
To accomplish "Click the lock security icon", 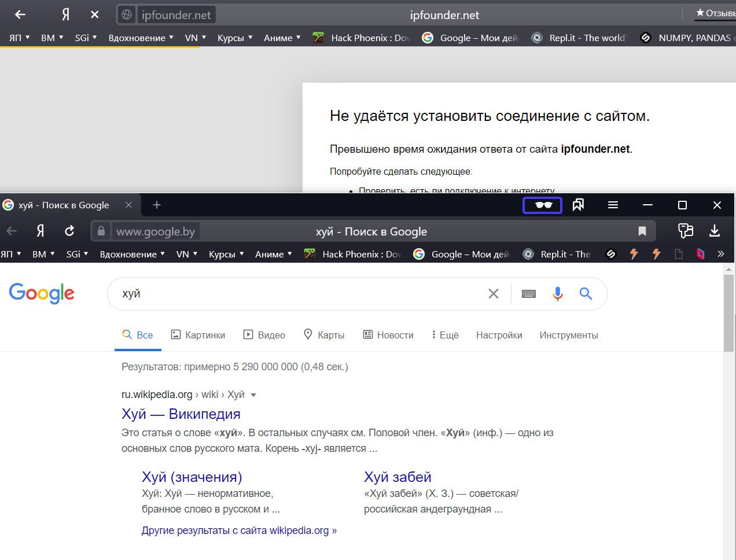I will coord(101,231).
